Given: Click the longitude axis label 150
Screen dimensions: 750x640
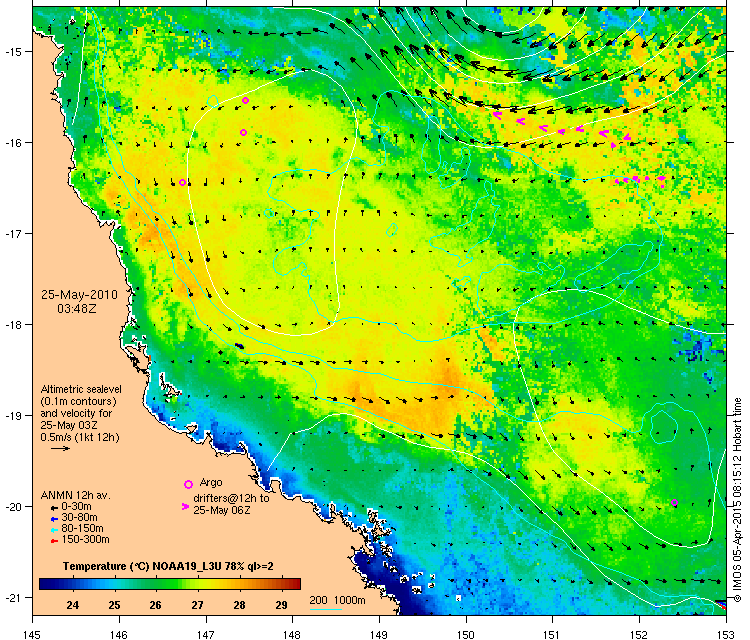Looking at the screenshot, I should click(466, 635).
